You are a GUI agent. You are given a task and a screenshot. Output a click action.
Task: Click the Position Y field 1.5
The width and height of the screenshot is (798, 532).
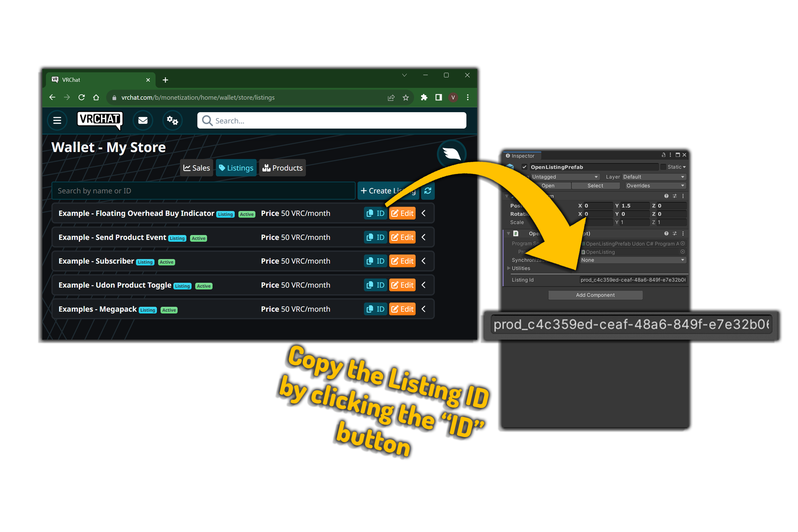[x=634, y=206]
